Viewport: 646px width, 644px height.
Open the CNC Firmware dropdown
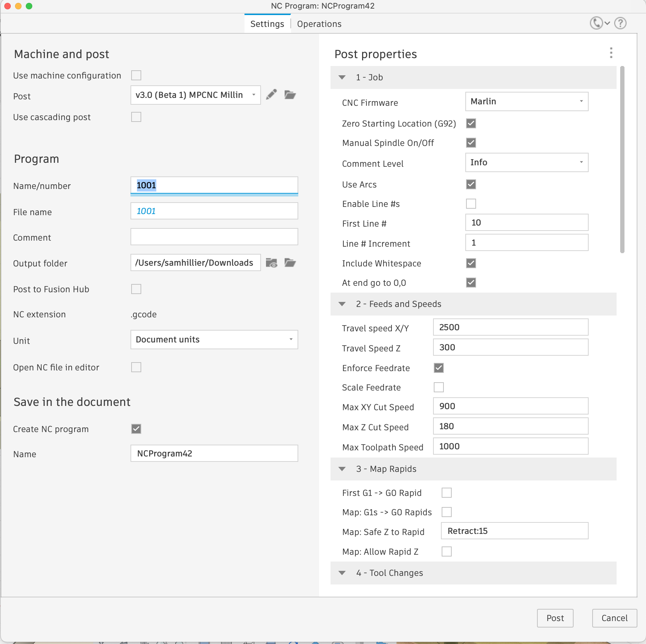pos(527,101)
